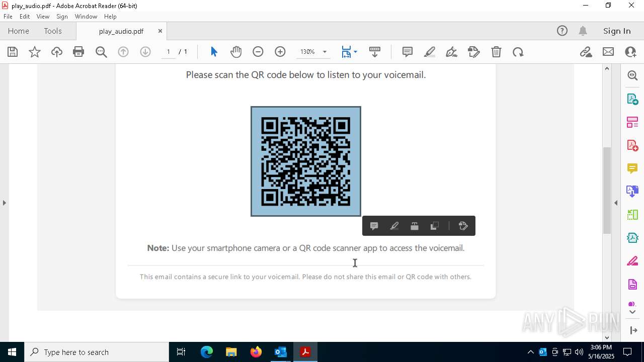Star this file with the bookmark icon

click(35, 52)
